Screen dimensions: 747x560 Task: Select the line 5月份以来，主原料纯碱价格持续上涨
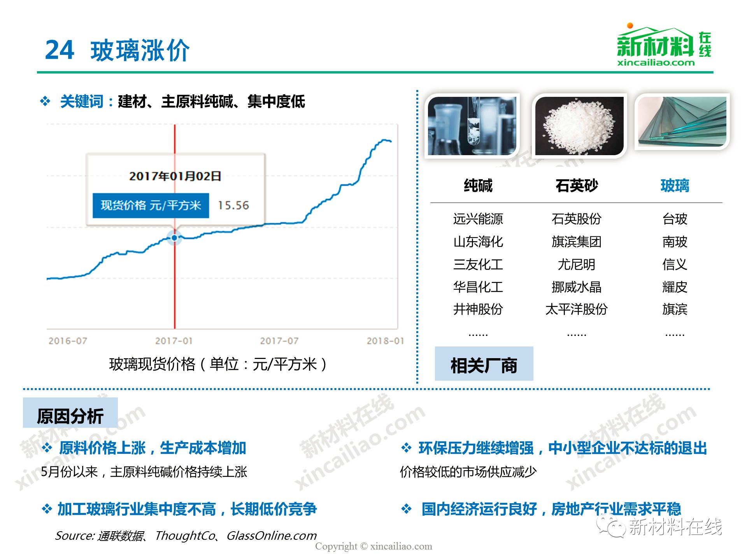[144, 472]
